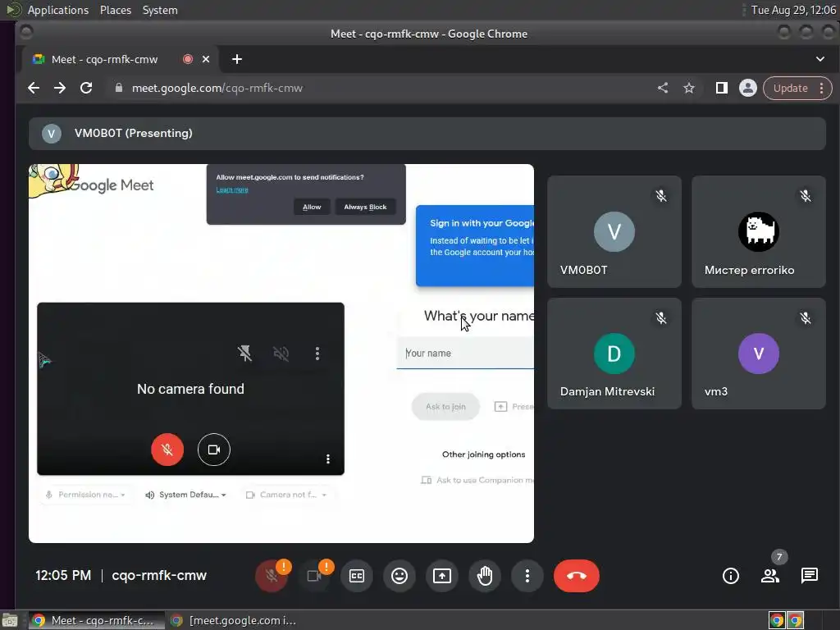Open Learn more link in notification prompt

pos(232,189)
